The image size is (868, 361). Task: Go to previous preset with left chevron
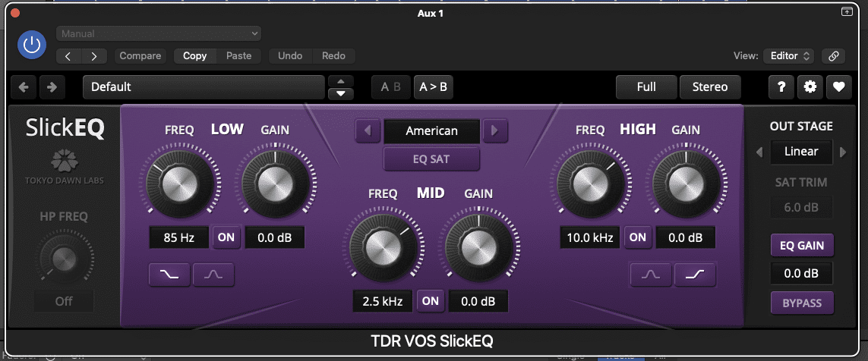coord(68,56)
